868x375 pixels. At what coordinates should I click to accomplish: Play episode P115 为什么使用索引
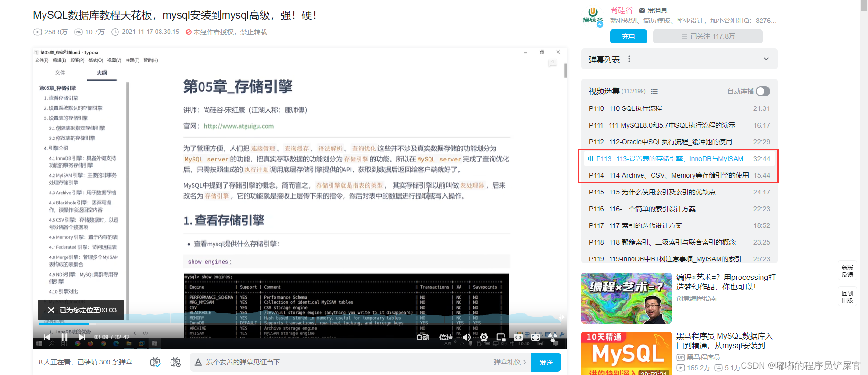pos(679,192)
